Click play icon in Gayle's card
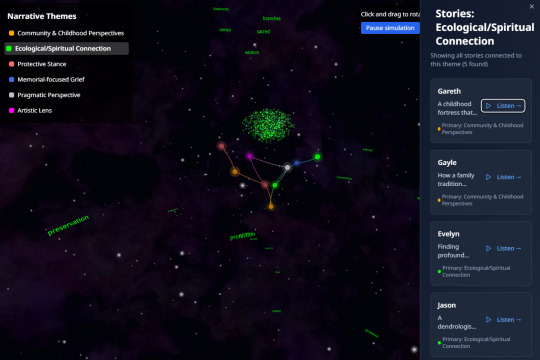 click(488, 177)
